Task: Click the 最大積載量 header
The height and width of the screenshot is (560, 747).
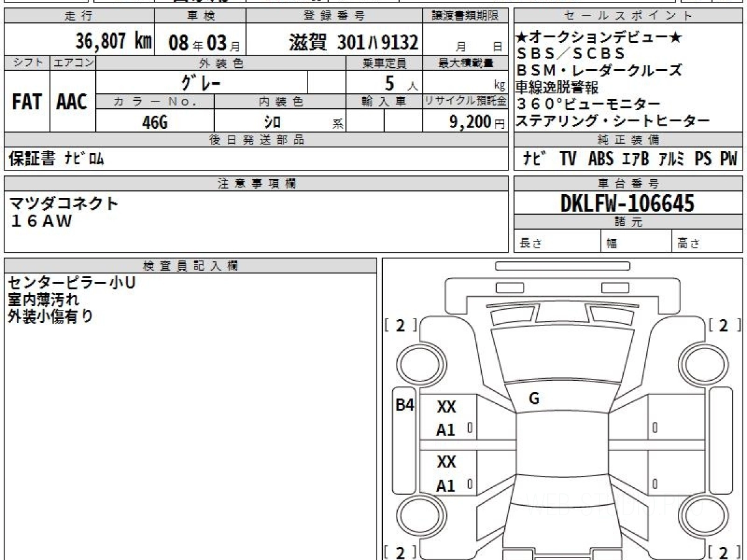Action: [x=466, y=62]
